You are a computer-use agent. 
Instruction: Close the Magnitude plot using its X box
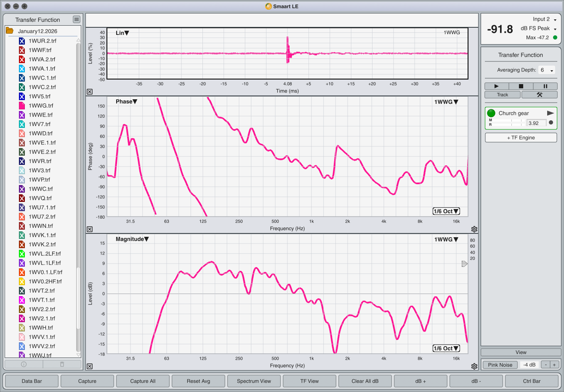point(90,366)
